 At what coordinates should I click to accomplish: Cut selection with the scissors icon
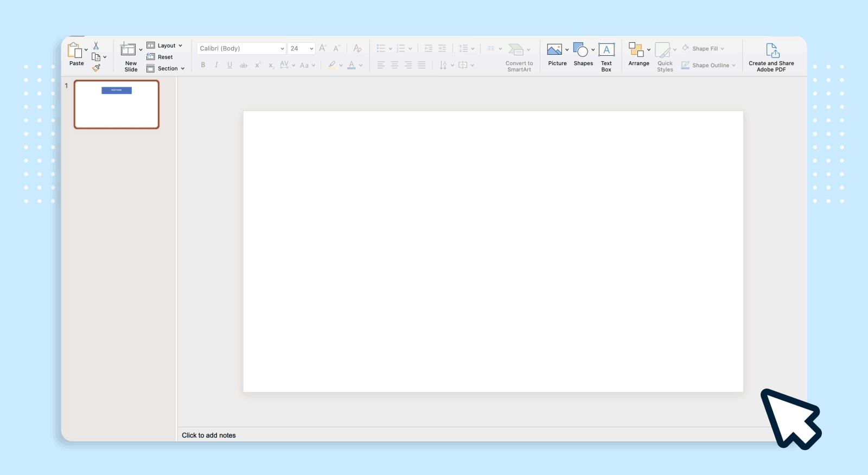tap(96, 46)
